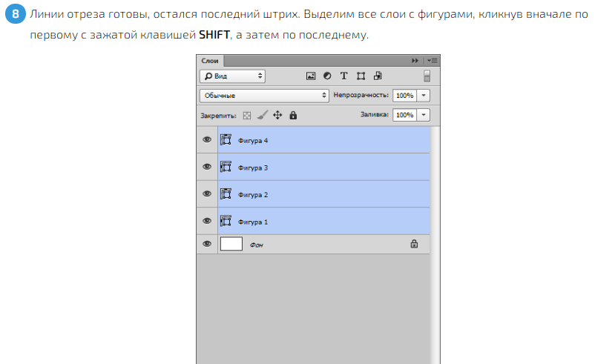The height and width of the screenshot is (364, 615).
Task: Click the Заливка fill value field
Action: pos(404,115)
